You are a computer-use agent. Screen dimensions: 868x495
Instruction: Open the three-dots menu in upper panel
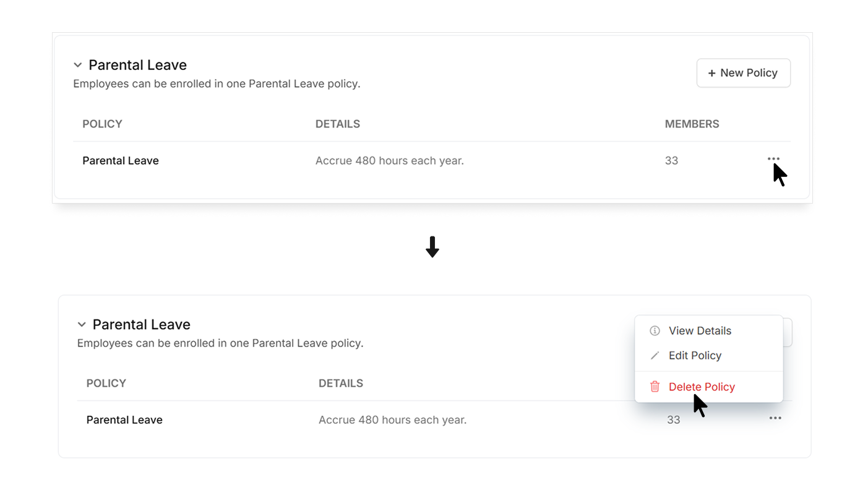(x=773, y=159)
